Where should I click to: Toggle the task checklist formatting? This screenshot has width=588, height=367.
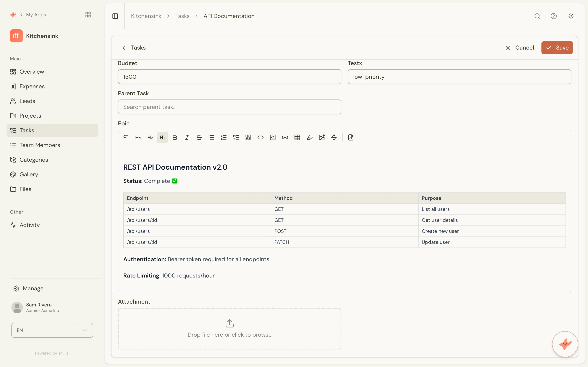coord(236,138)
